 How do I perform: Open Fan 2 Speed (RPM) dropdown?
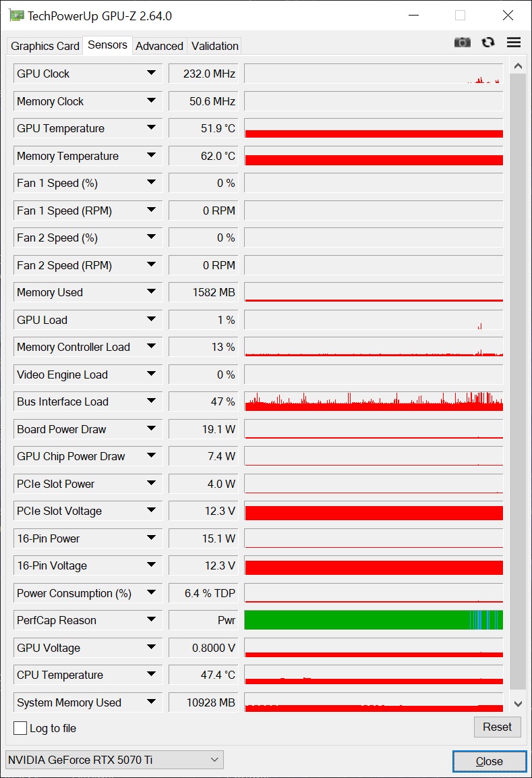pos(151,265)
